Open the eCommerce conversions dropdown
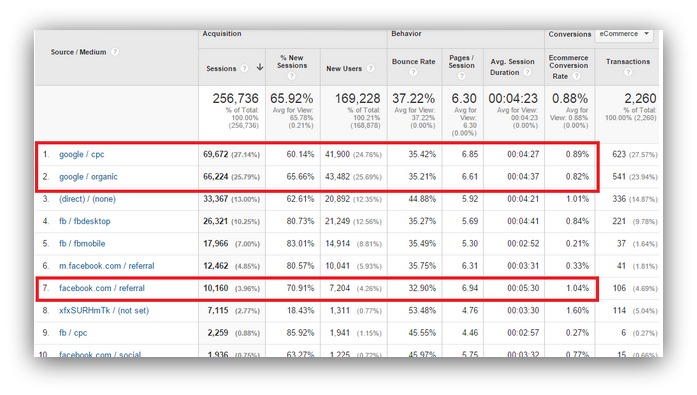This screenshot has height=395, width=697. [x=624, y=34]
